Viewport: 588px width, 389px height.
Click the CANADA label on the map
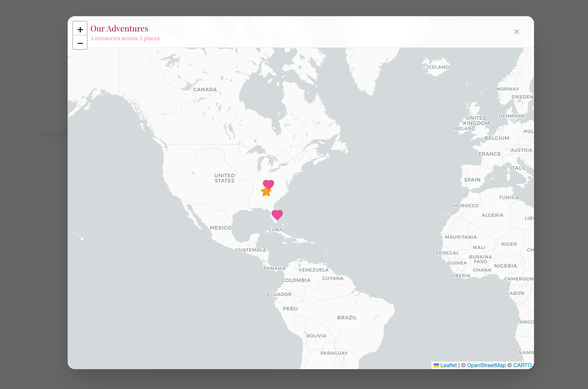pos(205,90)
